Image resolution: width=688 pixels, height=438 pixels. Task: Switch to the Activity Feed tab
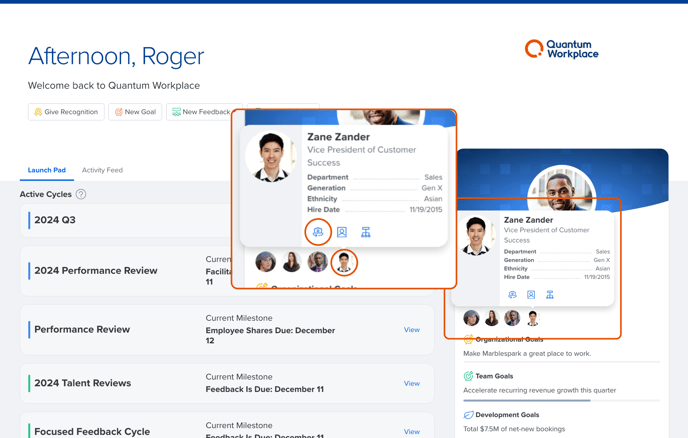pyautogui.click(x=102, y=170)
